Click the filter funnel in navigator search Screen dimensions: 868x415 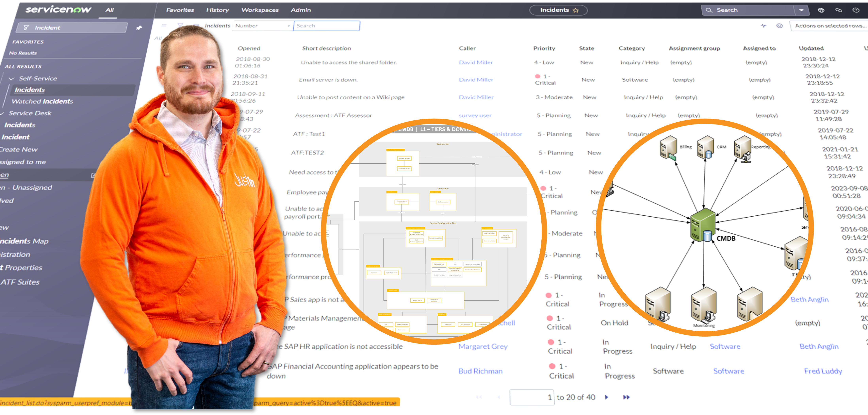pyautogui.click(x=26, y=28)
